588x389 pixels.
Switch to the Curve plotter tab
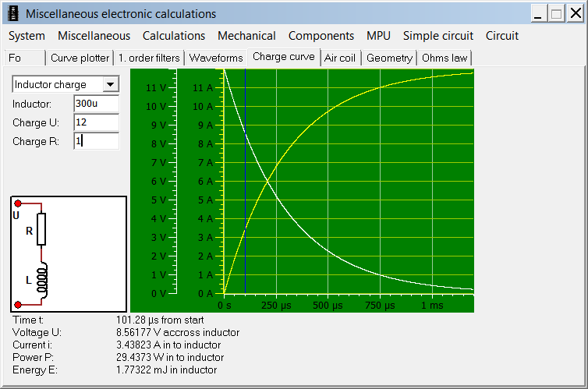(x=80, y=58)
